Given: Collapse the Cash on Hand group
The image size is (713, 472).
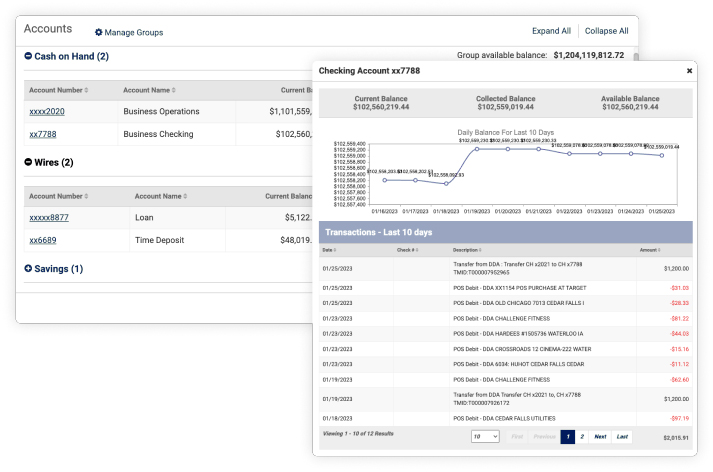Looking at the screenshot, I should click(28, 56).
